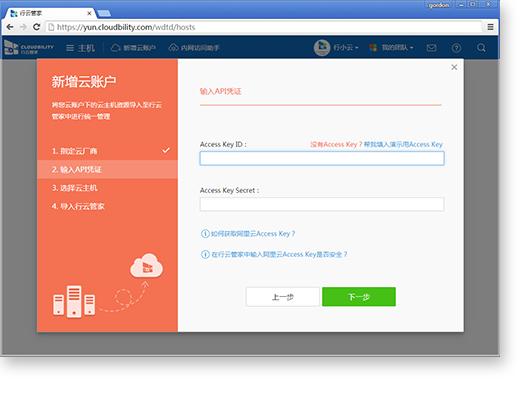Close the 新增云账户 dialog

[454, 67]
